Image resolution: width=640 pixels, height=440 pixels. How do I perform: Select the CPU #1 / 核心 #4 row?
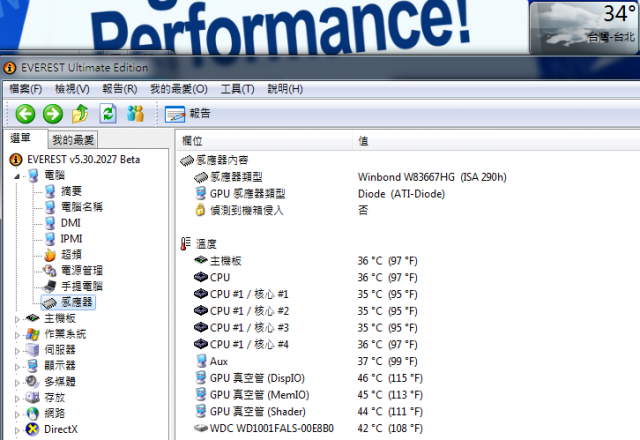pyautogui.click(x=306, y=344)
